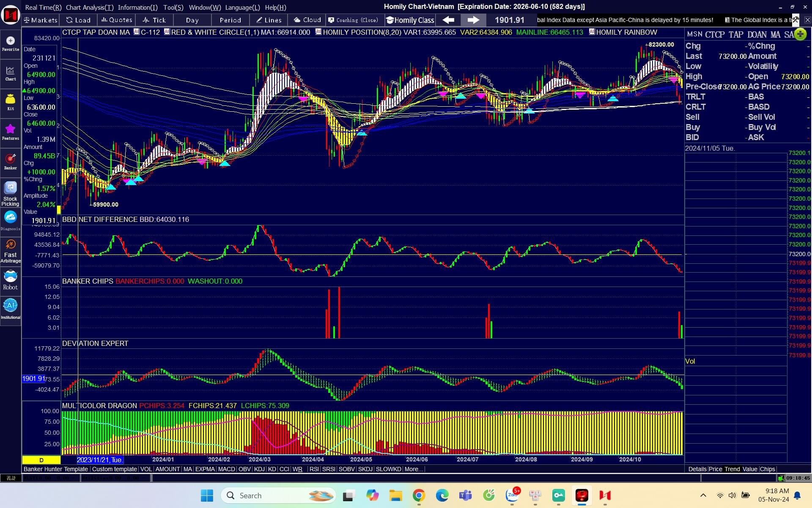This screenshot has width=812, height=508.
Task: Open the Language menu
Action: 242,7
